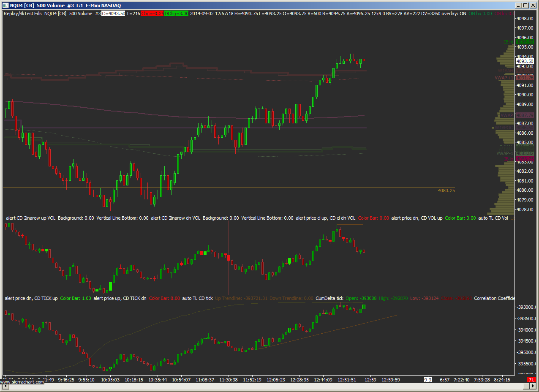Screen dimensions: 539x392
Task: Close the NQU4 chart window
Action: 532,5
